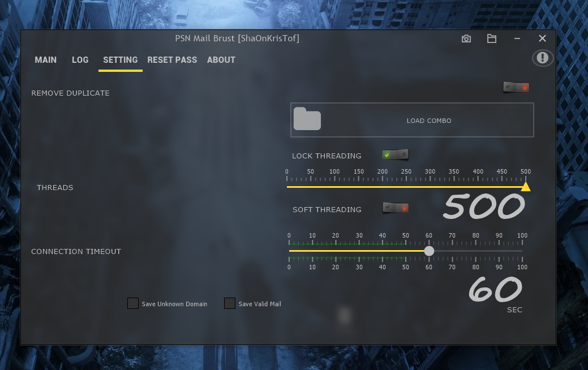This screenshot has width=588, height=370.
Task: Toggle the Remove Duplicate switch
Action: click(x=516, y=87)
